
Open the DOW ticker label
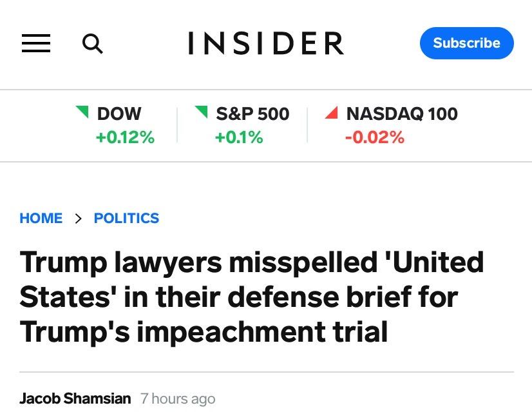pos(119,113)
